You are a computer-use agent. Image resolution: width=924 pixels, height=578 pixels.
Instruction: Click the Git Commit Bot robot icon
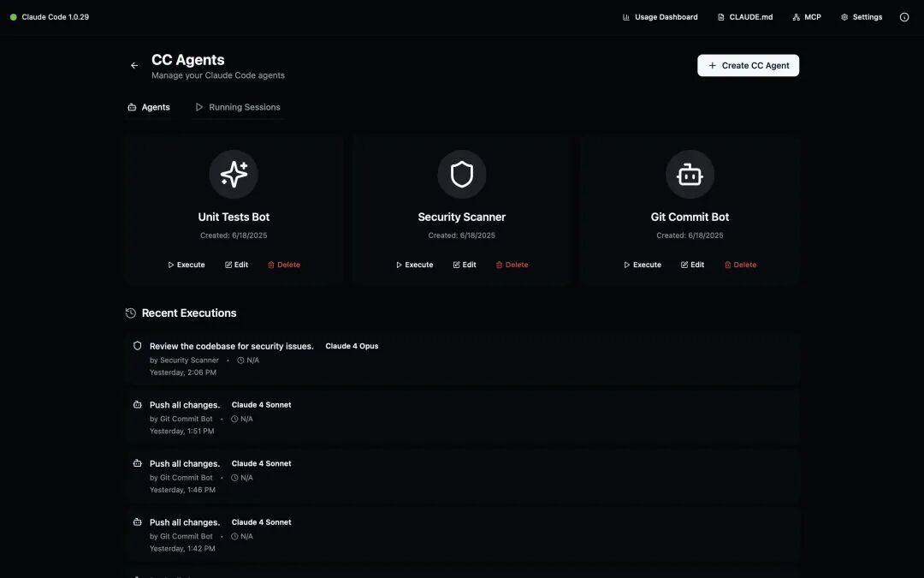point(690,174)
